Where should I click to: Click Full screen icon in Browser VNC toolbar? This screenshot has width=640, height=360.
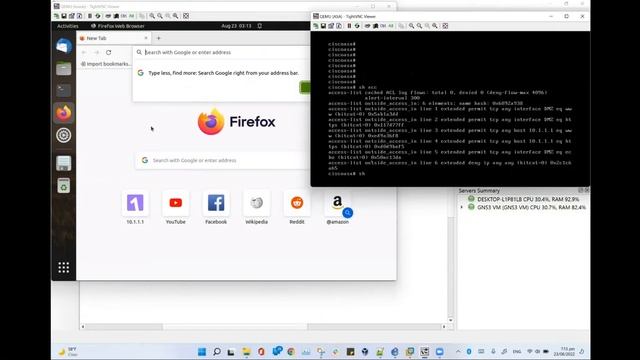click(186, 16)
